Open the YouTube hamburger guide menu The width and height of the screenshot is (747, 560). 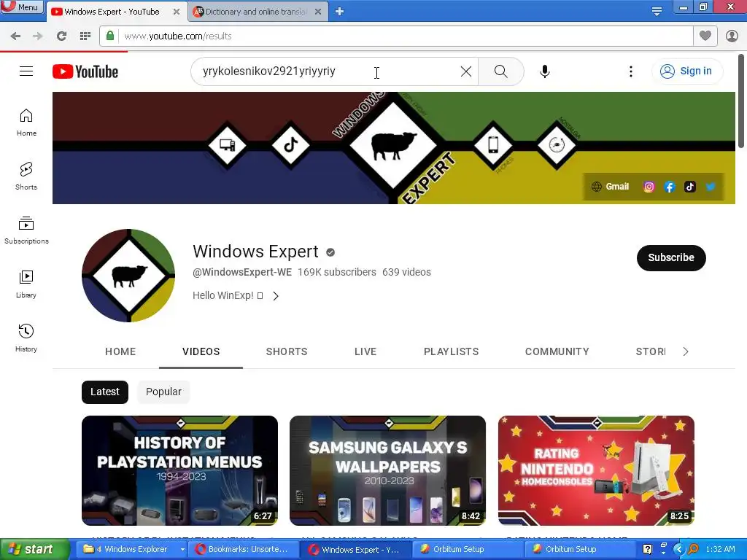26,71
